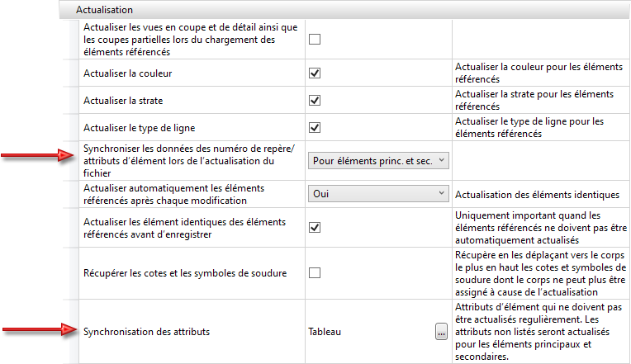Enable 'Récupérer les cotes et symboles de soudure'
Viewport: 631px width, 364px height.
(x=315, y=273)
